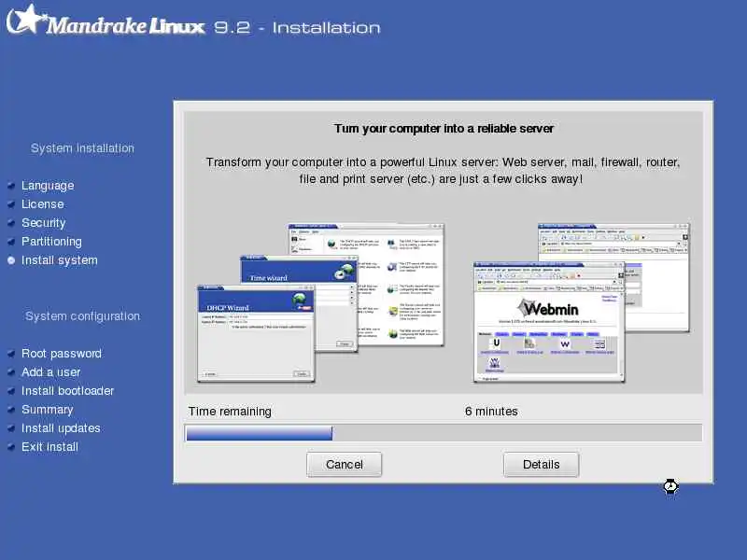Viewport: 747px width, 560px height.
Task: Select the Install system step
Action: (60, 260)
